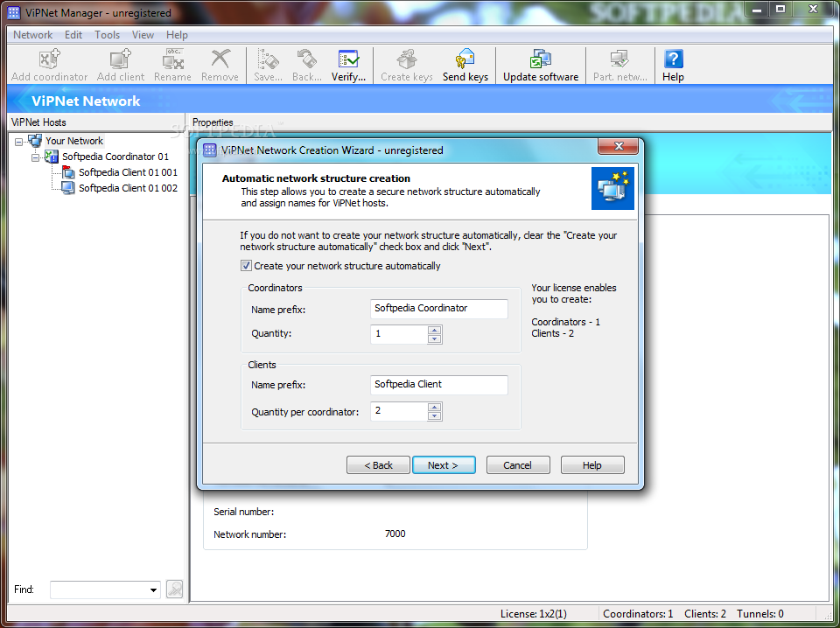Click the Back... restore toolbar icon

click(x=307, y=59)
